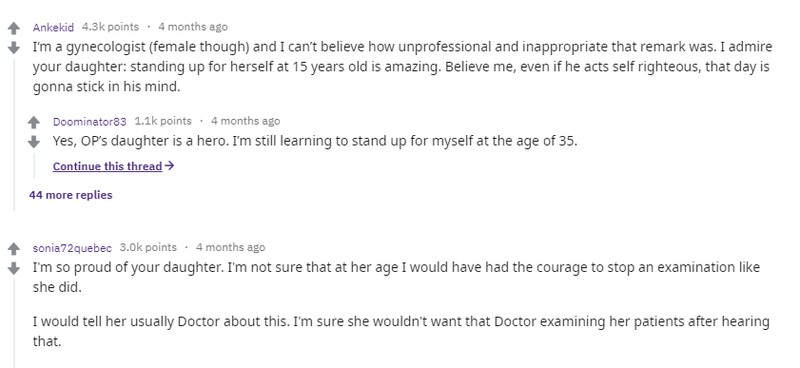Viewport: 800px width, 368px height.
Task: Upvote Doominator83's reply
Action: (x=34, y=122)
